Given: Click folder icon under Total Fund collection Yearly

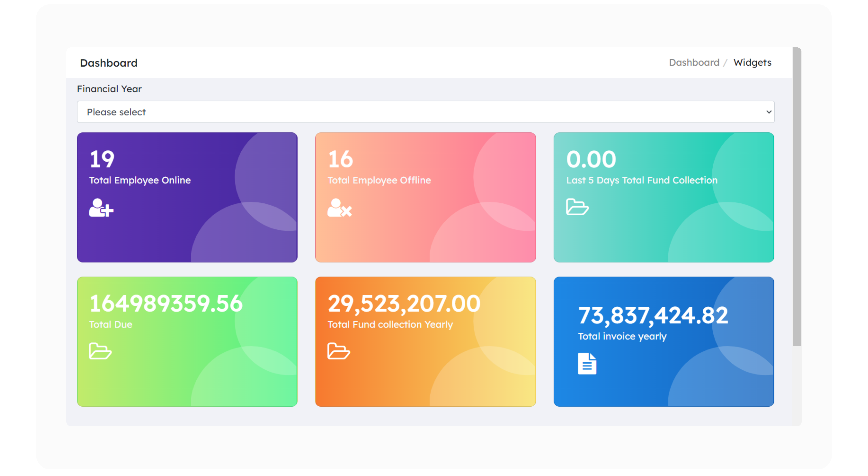Looking at the screenshot, I should tap(339, 351).
